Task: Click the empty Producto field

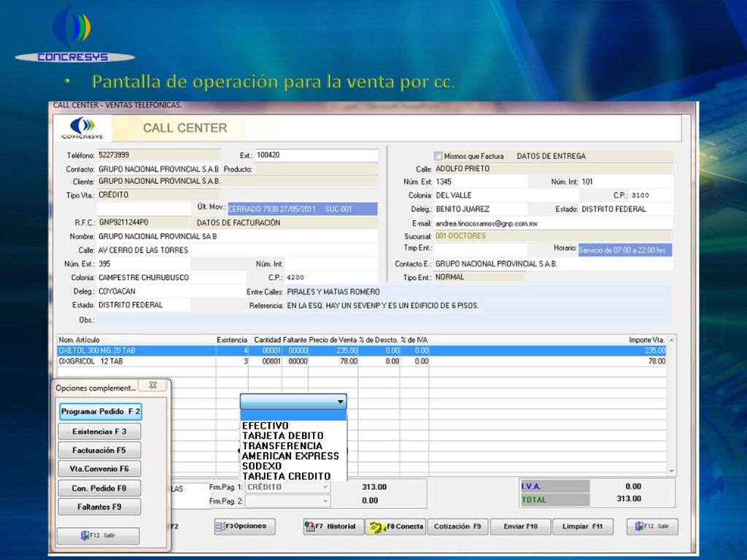Action: (x=317, y=169)
